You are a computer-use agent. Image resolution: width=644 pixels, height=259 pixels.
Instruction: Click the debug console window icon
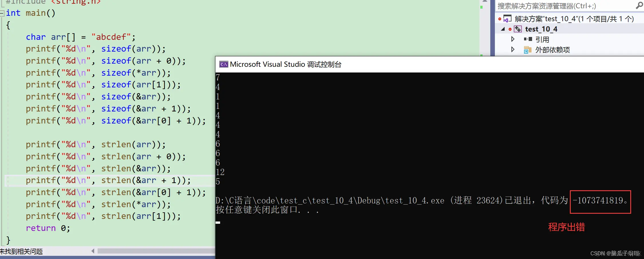pos(224,64)
